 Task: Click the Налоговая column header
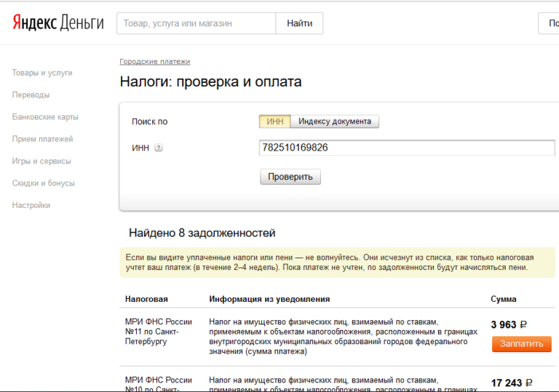[x=146, y=299]
